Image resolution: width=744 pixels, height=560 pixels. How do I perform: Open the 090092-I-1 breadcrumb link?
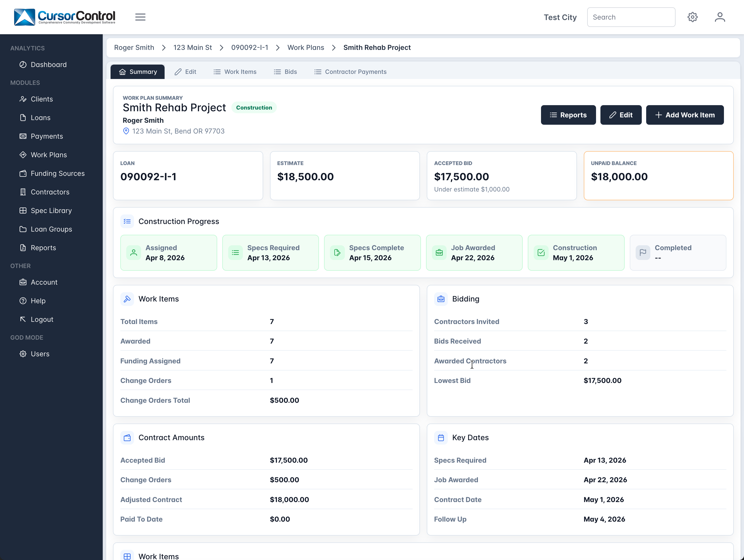click(x=249, y=47)
